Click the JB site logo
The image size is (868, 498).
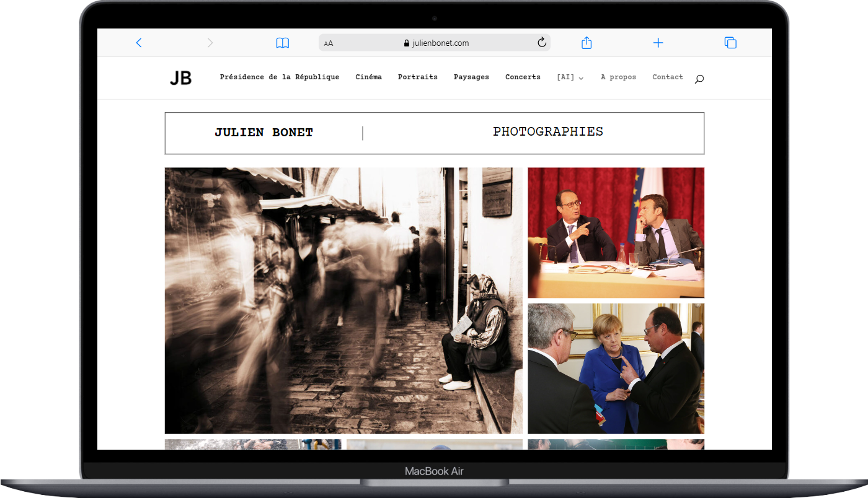pyautogui.click(x=181, y=78)
